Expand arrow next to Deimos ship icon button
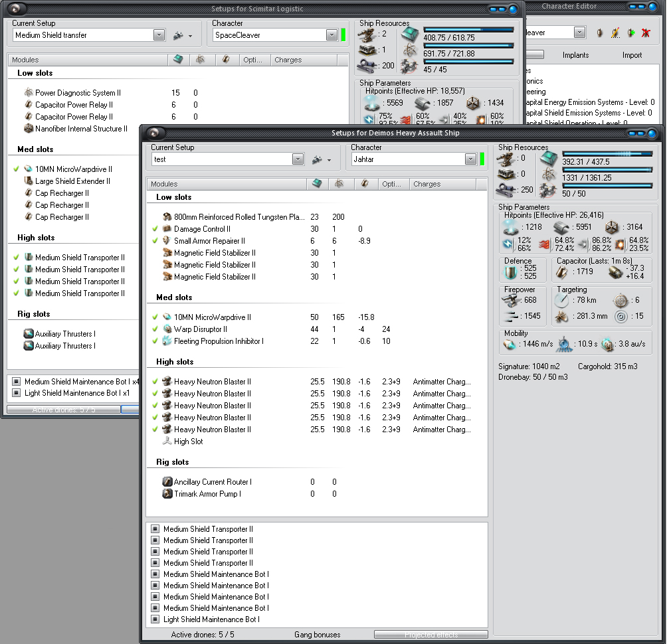 pyautogui.click(x=329, y=160)
